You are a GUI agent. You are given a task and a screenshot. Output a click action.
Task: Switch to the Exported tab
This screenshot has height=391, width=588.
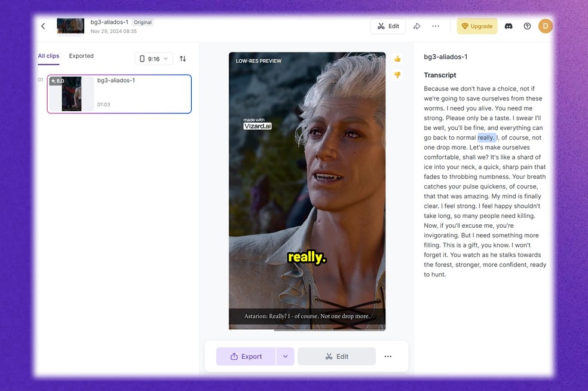81,56
